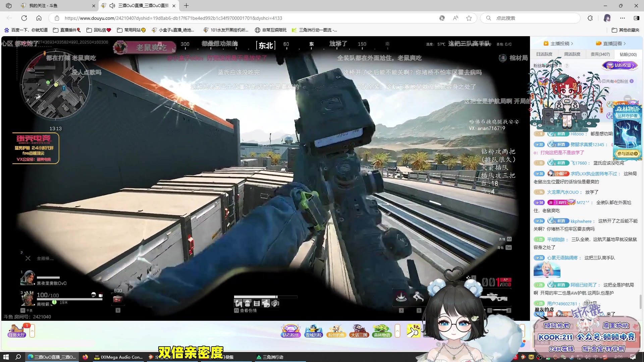Click the chat username 平胡陷阱
Viewport: 644px width, 362px height.
pos(556,240)
